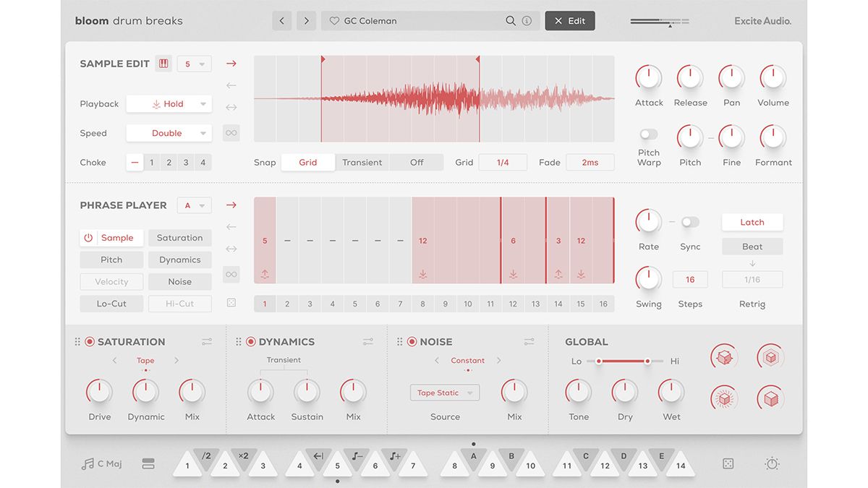The width and height of the screenshot is (868, 488).
Task: Toggle the Dynamics module power button
Action: click(x=251, y=342)
